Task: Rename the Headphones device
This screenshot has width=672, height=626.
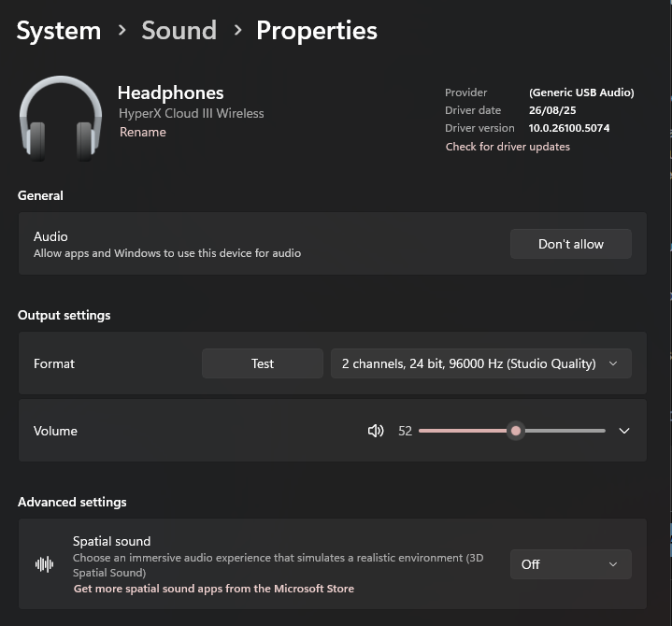Action: pyautogui.click(x=143, y=132)
